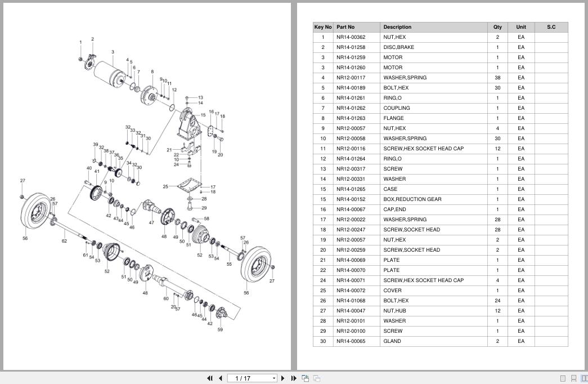Click callout 55 near right axle shaft
Viewport: 588px width, 384px height.
229,264
